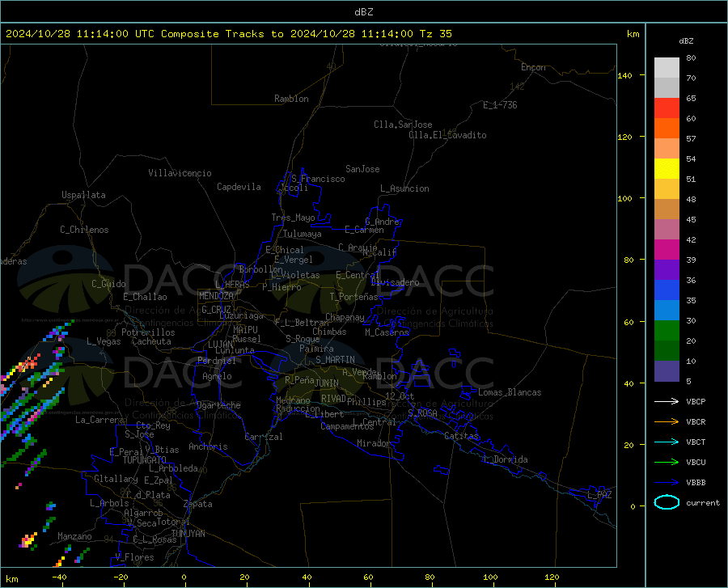Screen dimensions: 728x588
Task: Click the Lomas_Blancas map label
Action: (x=510, y=392)
